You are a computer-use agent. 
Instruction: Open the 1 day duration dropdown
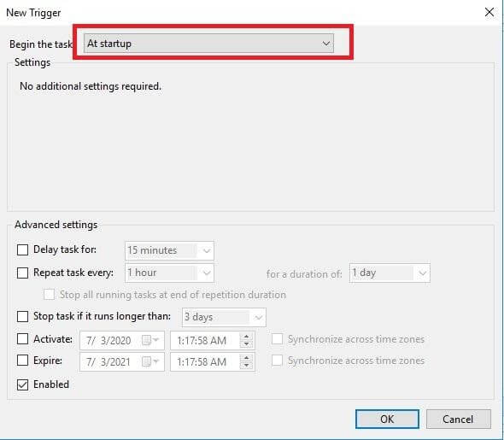[x=390, y=273]
